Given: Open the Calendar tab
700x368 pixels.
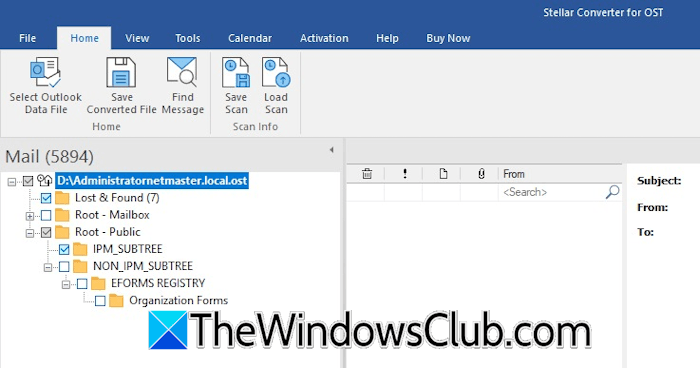Looking at the screenshot, I should point(250,38).
